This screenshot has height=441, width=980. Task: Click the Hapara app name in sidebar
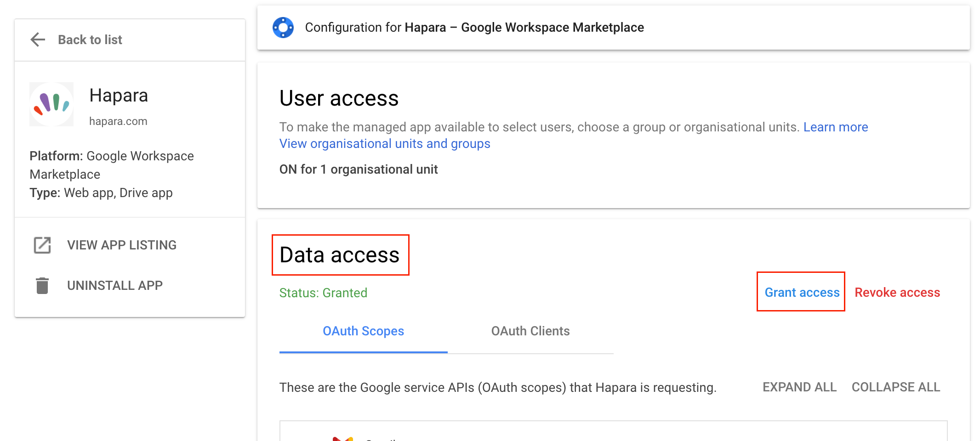pos(119,96)
